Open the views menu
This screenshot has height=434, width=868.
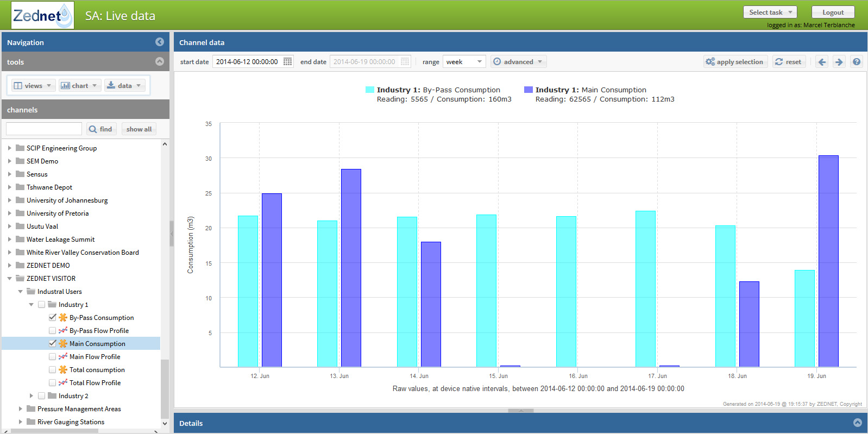click(x=33, y=85)
